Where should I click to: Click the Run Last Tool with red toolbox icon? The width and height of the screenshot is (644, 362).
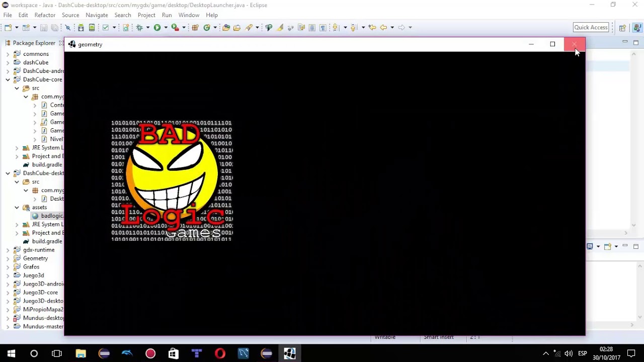tap(175, 28)
